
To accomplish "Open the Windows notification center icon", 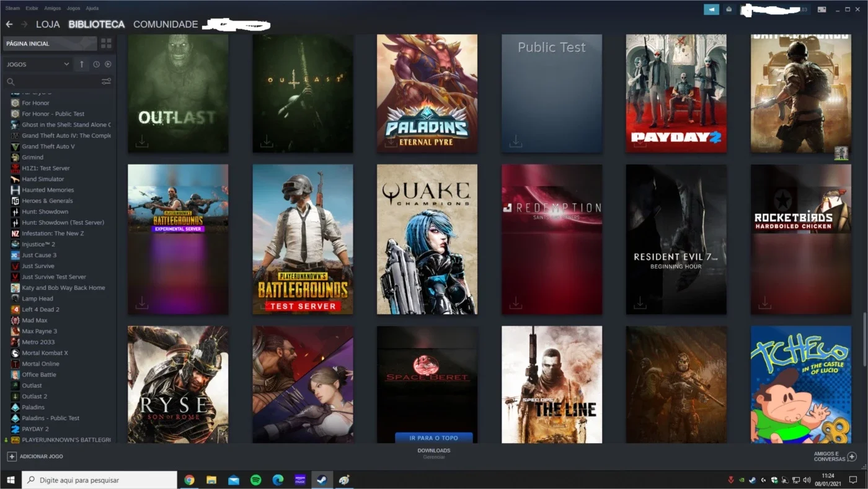I will point(854,480).
